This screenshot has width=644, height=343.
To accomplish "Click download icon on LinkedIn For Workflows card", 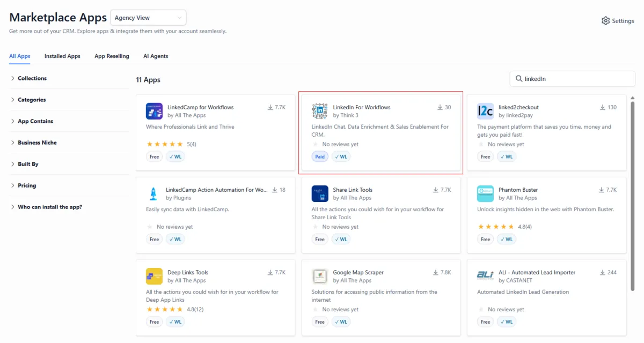I will point(440,107).
